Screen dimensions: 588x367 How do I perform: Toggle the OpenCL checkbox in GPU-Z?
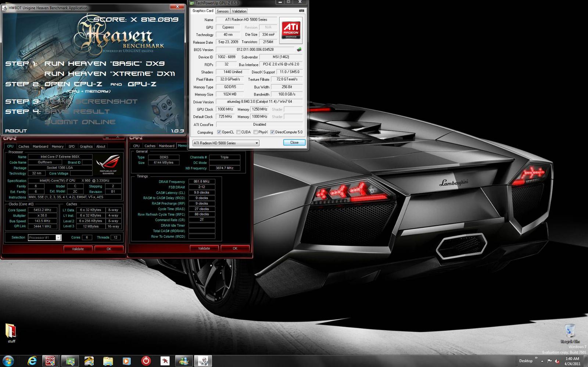point(219,132)
